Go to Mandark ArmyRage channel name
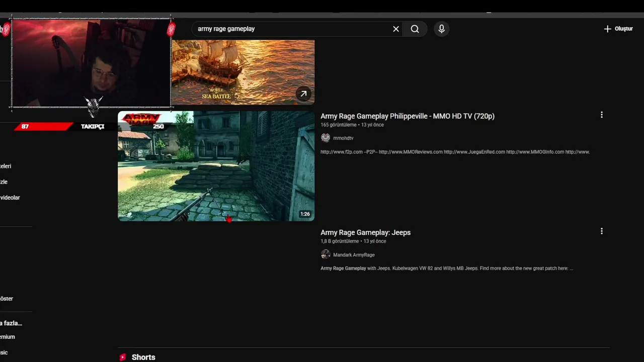Viewport: 644px width, 362px height. (354, 255)
